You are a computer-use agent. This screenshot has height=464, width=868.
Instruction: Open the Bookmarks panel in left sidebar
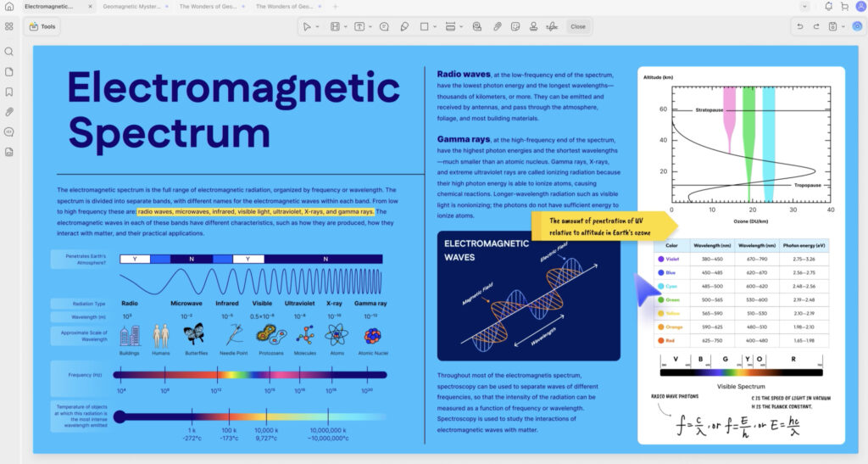pos(8,92)
